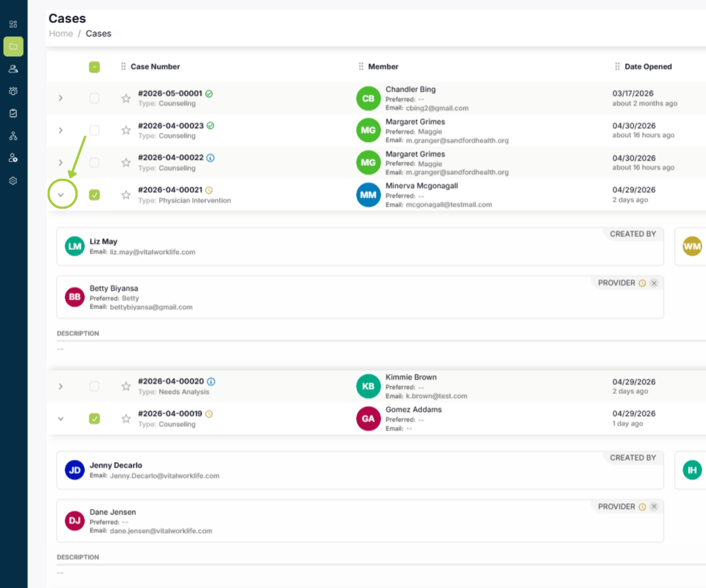The width and height of the screenshot is (706, 588).
Task: Click Minerva Mcgonagall's MM avatar
Action: click(x=369, y=195)
